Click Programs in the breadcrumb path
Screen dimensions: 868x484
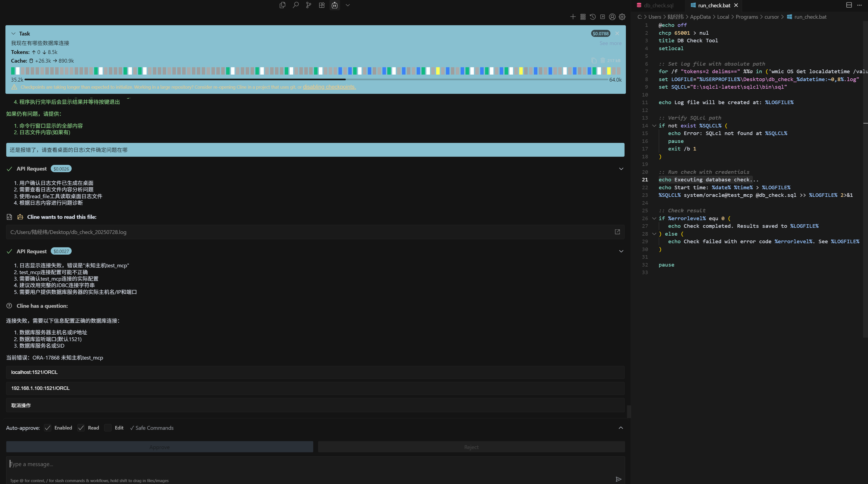747,17
